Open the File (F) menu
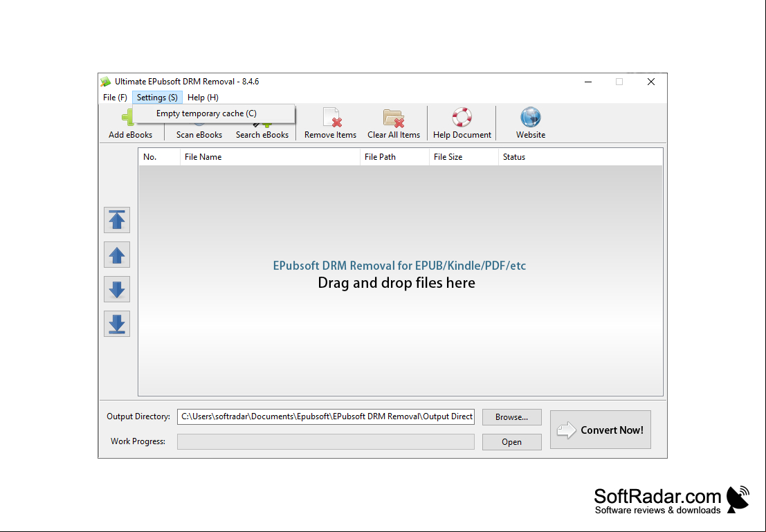 coord(115,98)
